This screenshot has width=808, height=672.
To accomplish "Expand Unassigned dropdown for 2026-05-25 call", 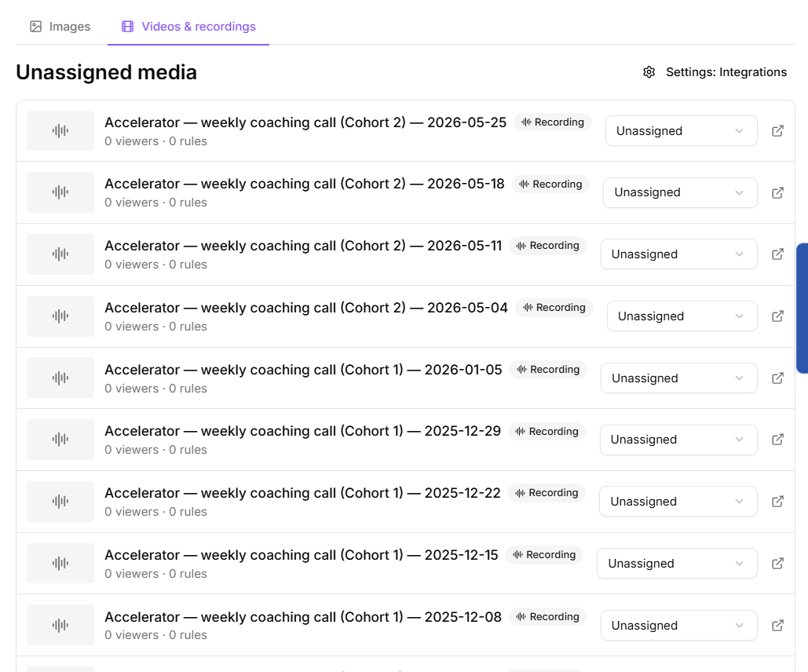I will point(682,131).
